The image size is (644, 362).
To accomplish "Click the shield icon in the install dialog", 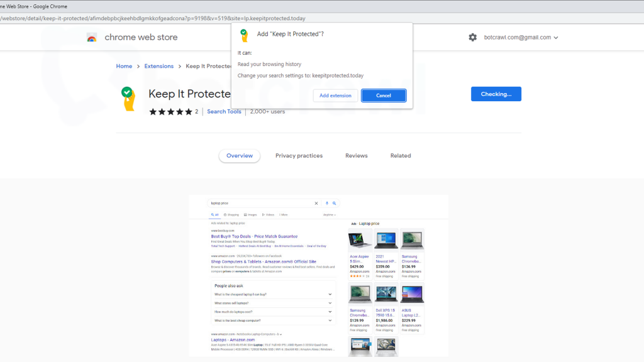I will [245, 36].
